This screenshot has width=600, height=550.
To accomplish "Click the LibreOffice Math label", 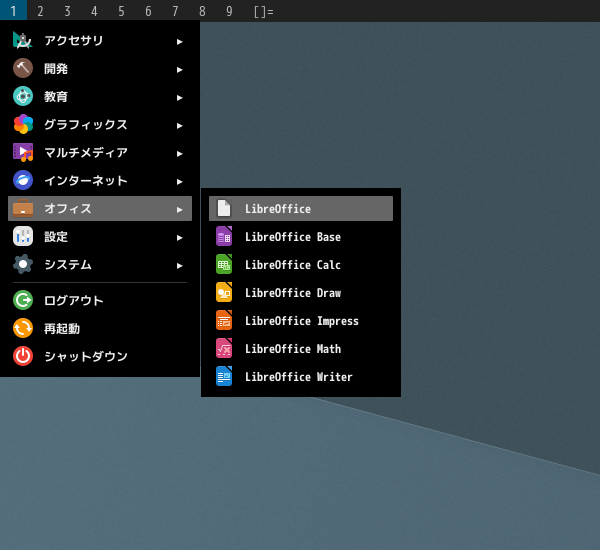I will [293, 349].
